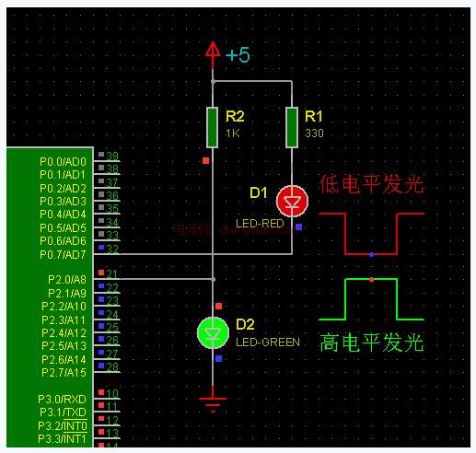The width and height of the screenshot is (476, 453).
Task: Select resistor R1 component body
Action: (x=292, y=127)
